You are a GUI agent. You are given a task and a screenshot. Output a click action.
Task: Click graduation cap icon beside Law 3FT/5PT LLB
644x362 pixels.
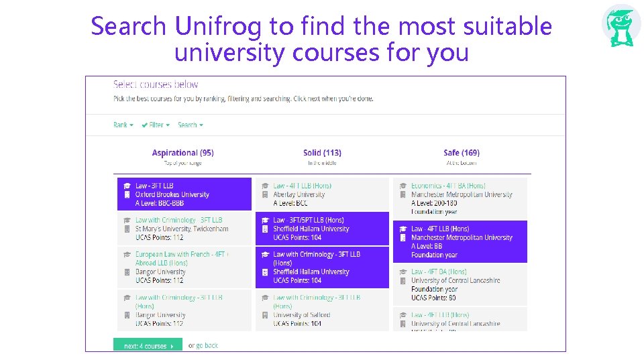point(266,221)
